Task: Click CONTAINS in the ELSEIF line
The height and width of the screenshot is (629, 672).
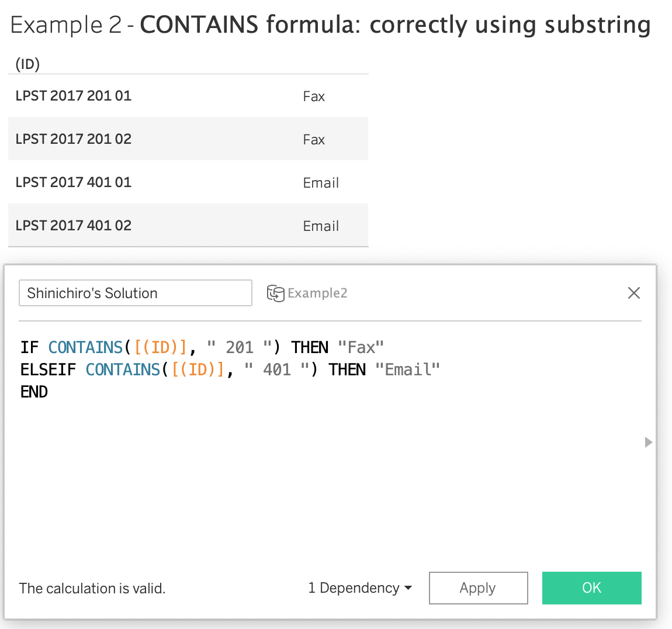Action: [x=123, y=370]
